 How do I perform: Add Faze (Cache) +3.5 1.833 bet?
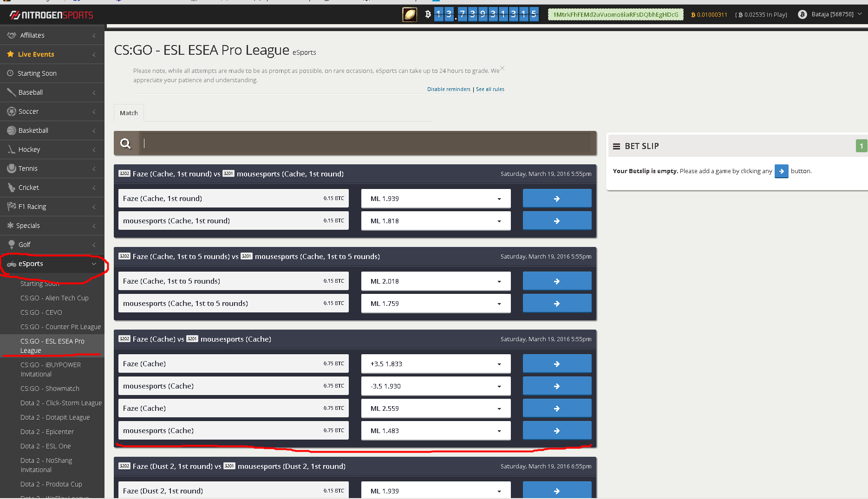[x=557, y=364]
